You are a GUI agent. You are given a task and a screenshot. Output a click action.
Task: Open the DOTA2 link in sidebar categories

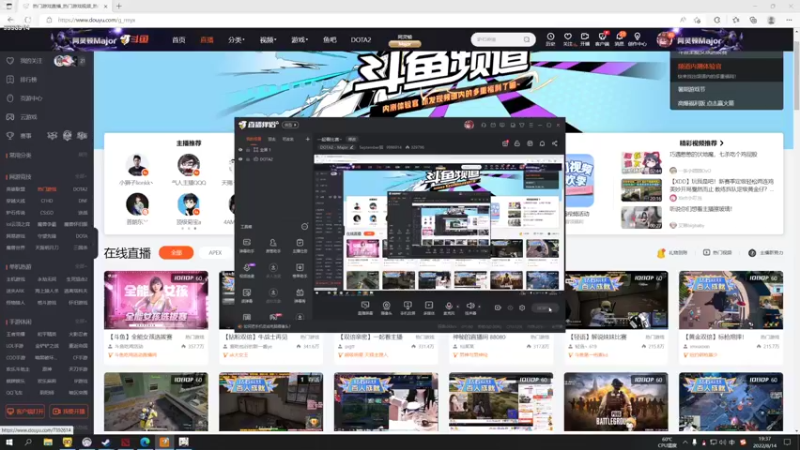[x=80, y=189]
